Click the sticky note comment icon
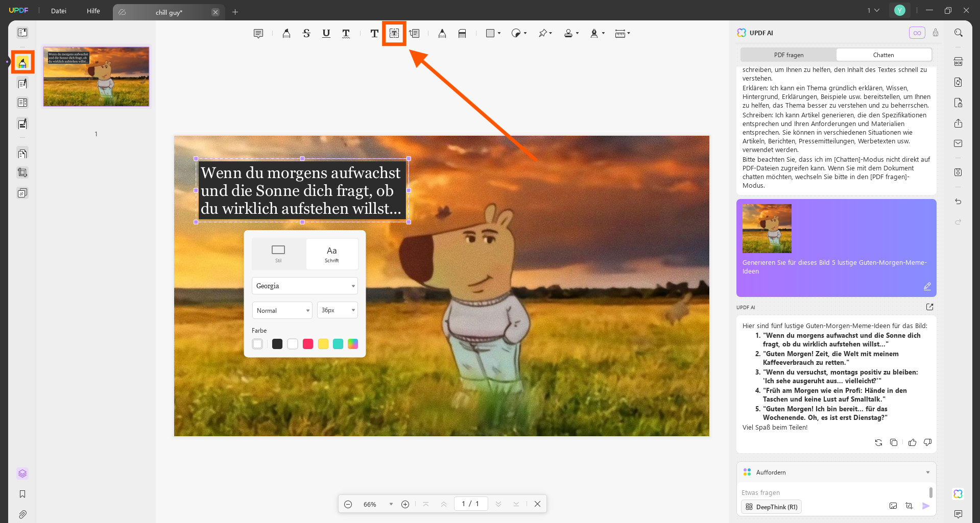 click(258, 34)
